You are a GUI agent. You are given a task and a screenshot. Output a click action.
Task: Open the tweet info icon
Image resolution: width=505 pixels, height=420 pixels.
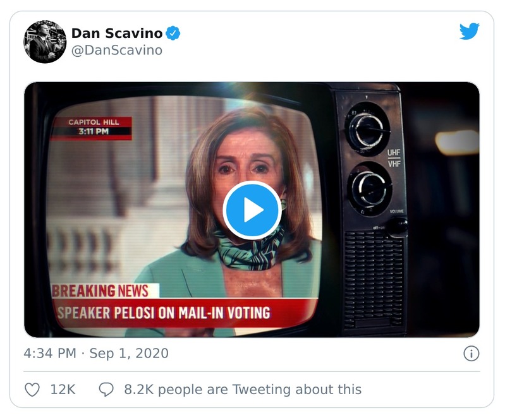coord(471,353)
